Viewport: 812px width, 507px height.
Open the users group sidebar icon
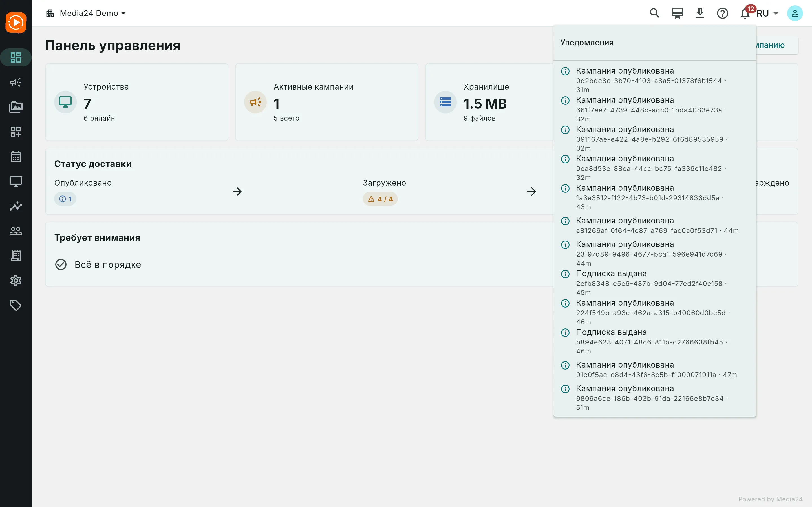(16, 231)
